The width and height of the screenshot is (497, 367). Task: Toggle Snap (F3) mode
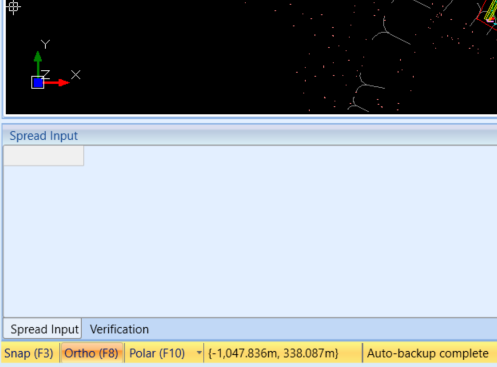click(29, 353)
